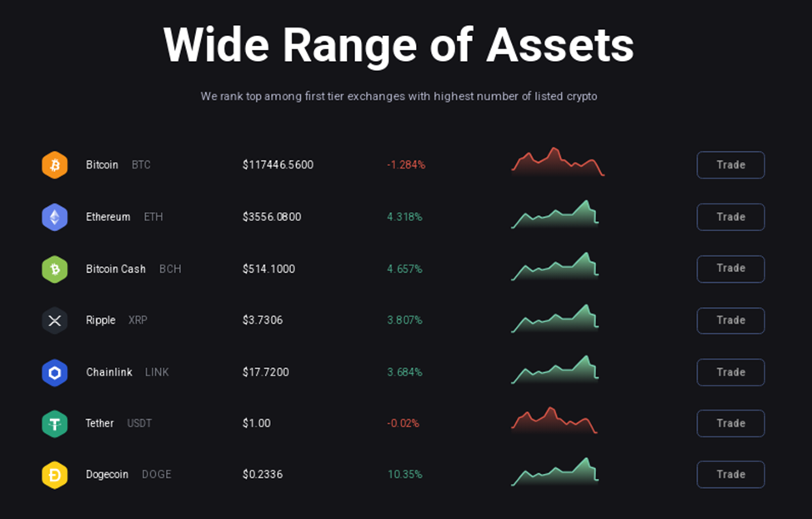Open the Dogecoin green sparkline chart
This screenshot has height=519, width=812.
pos(555,472)
